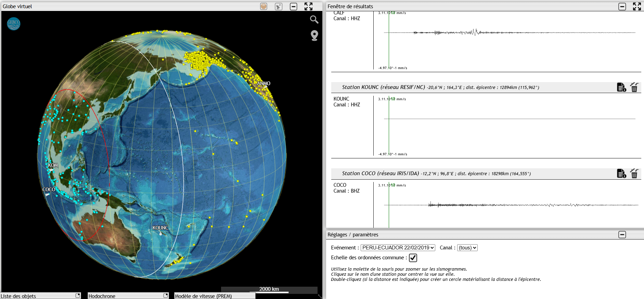Viewport: 644px width, 299px height.
Task: Click the KOUNC station name in results
Action: pos(341,99)
